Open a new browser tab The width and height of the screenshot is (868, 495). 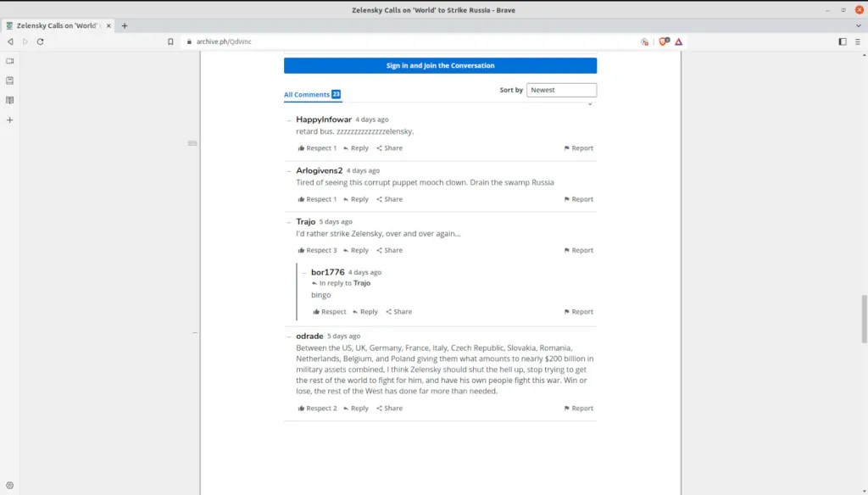click(125, 25)
